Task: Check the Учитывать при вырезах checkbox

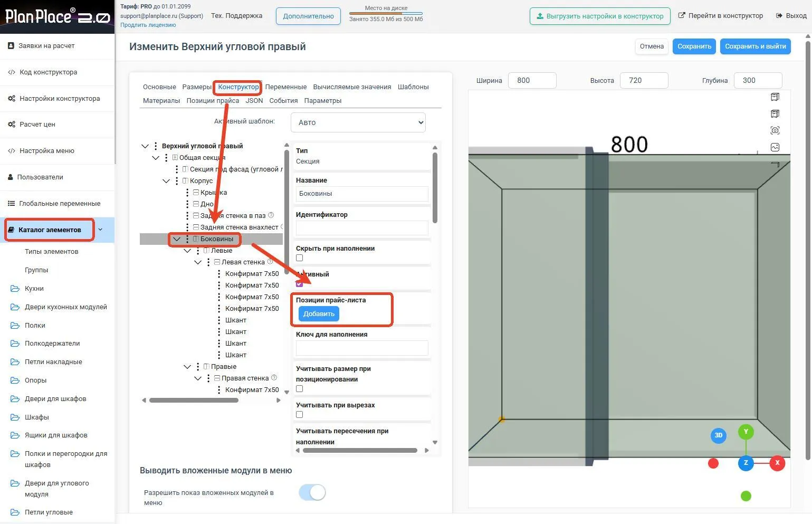Action: (x=299, y=415)
